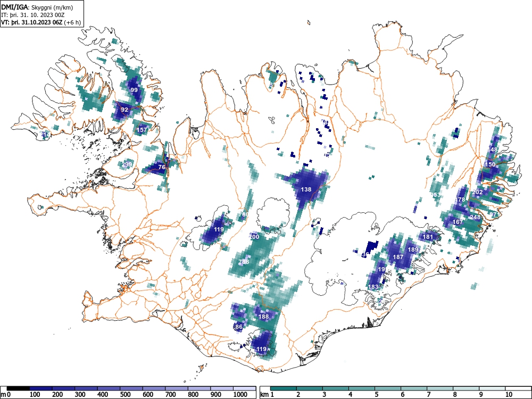The height and width of the screenshot is (399, 532).
Task: Click the 1000 tick on the metre legend
Action: (x=240, y=395)
